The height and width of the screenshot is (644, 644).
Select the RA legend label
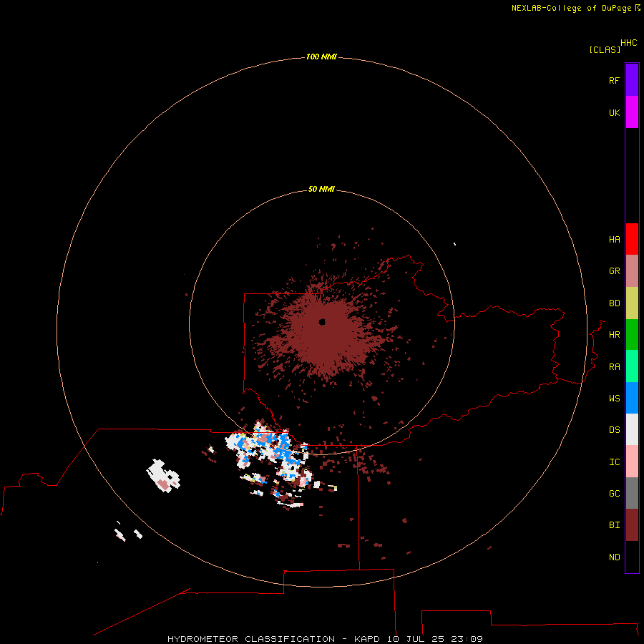pyautogui.click(x=615, y=367)
